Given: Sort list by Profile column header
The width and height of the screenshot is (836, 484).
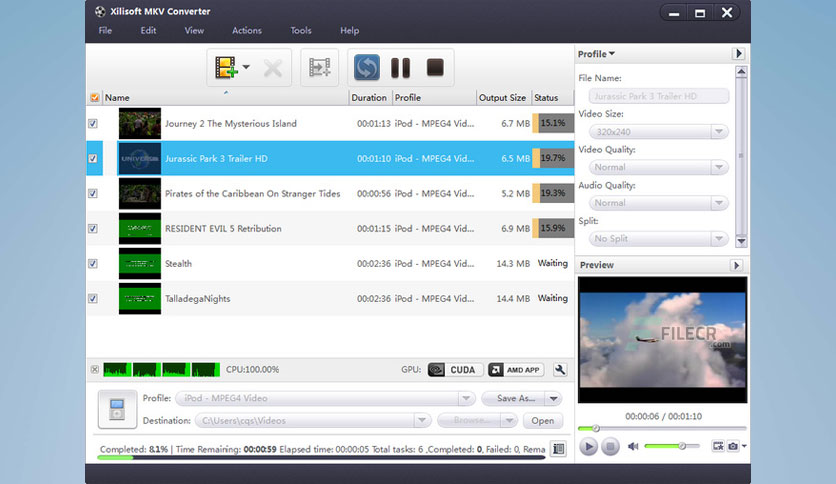Looking at the screenshot, I should 434,98.
